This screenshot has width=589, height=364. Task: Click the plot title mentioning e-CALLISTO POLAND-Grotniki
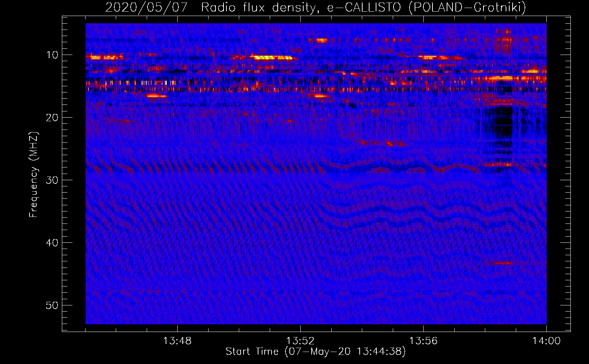(x=316, y=7)
